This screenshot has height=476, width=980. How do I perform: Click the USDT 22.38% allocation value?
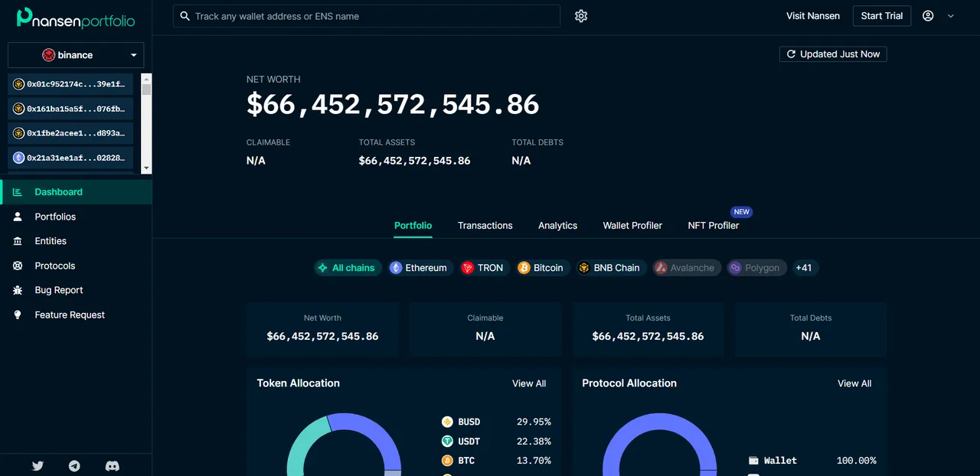[534, 442]
